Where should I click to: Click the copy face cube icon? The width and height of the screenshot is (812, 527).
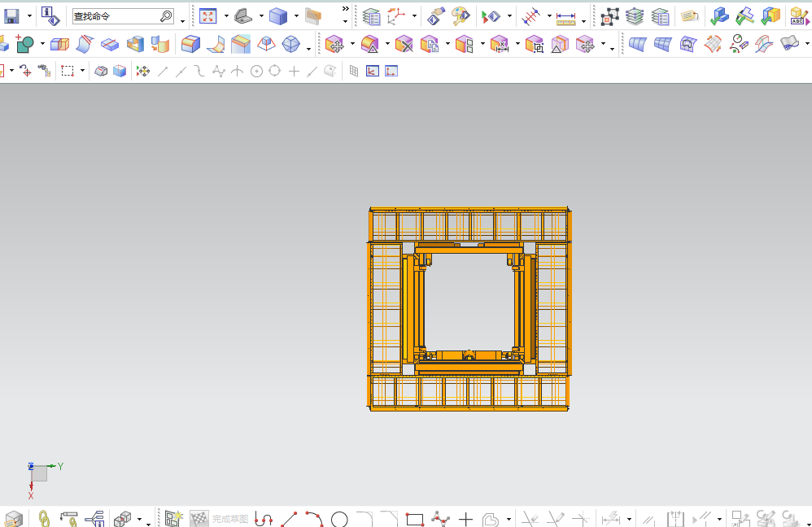(430, 45)
